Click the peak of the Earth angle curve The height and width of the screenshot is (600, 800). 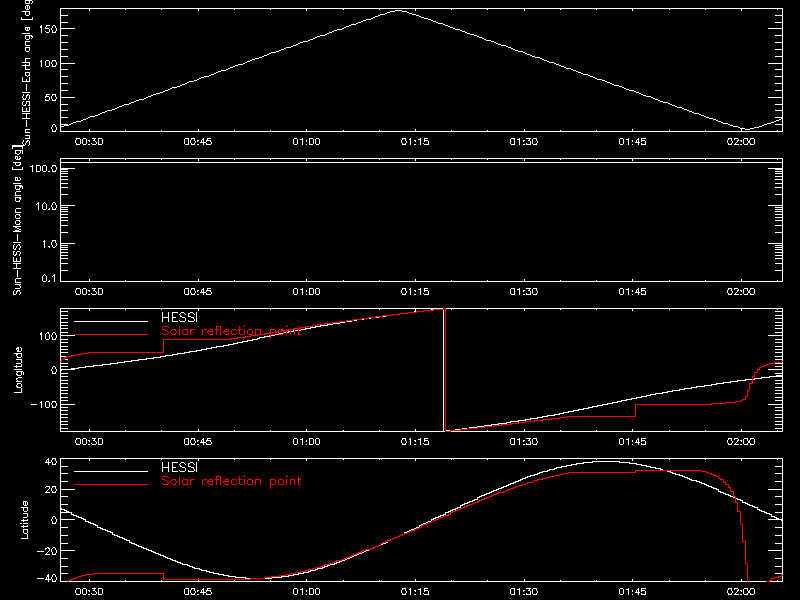click(398, 10)
